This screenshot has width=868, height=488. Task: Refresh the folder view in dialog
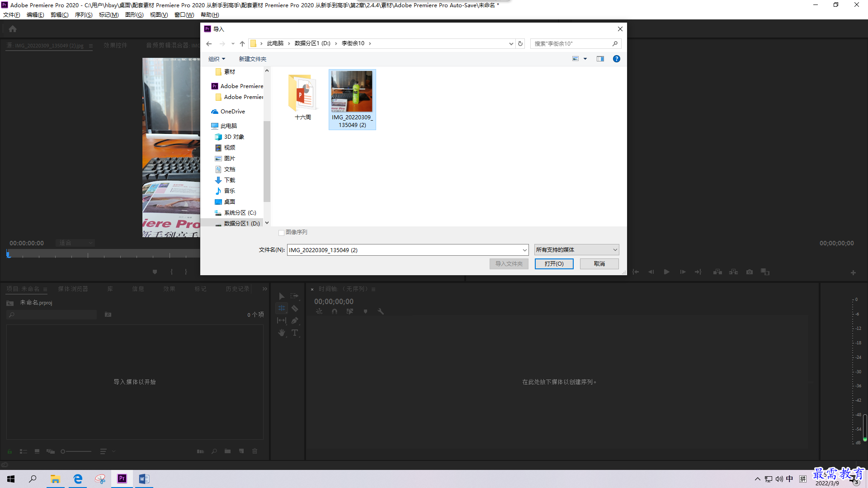coord(520,43)
